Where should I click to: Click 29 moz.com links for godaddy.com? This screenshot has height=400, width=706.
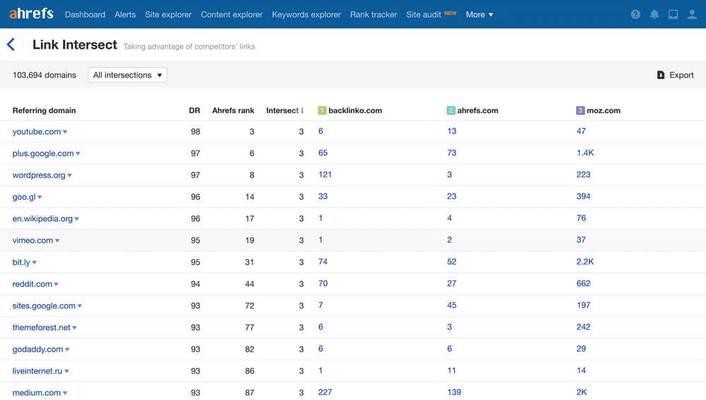pyautogui.click(x=581, y=349)
